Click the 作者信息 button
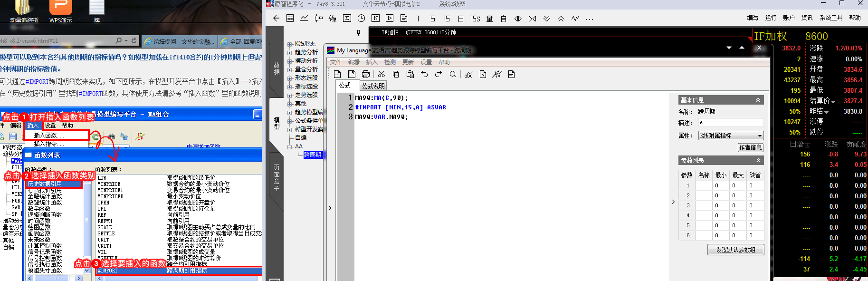This screenshot has width=868, height=281. point(751,147)
